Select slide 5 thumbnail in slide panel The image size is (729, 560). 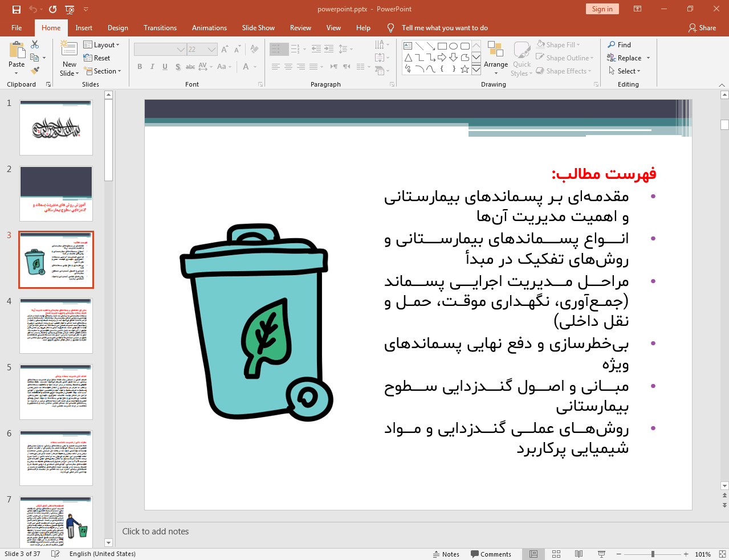[x=55, y=391]
